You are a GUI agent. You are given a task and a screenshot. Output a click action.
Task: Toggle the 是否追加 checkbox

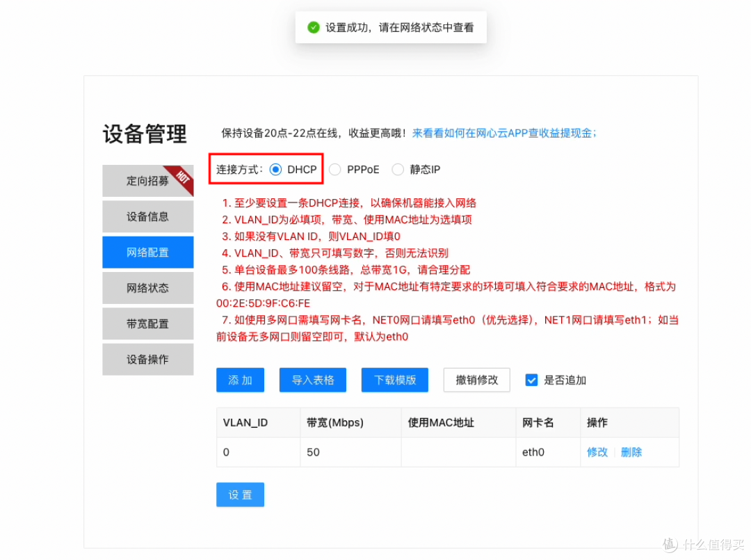531,380
